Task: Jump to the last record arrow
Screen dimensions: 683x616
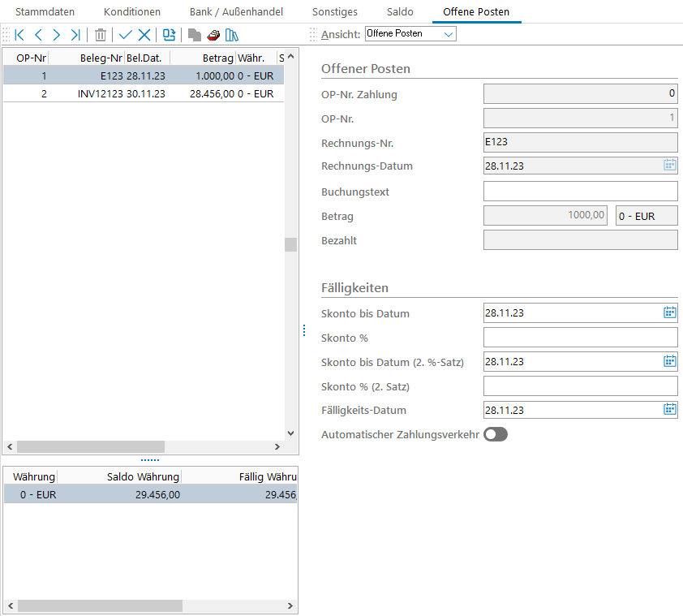Action: (x=75, y=35)
